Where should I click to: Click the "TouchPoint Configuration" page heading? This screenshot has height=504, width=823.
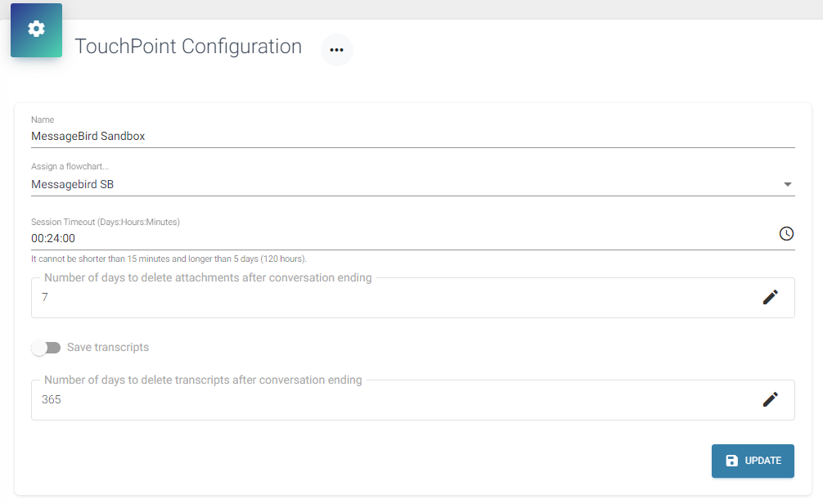pos(188,47)
